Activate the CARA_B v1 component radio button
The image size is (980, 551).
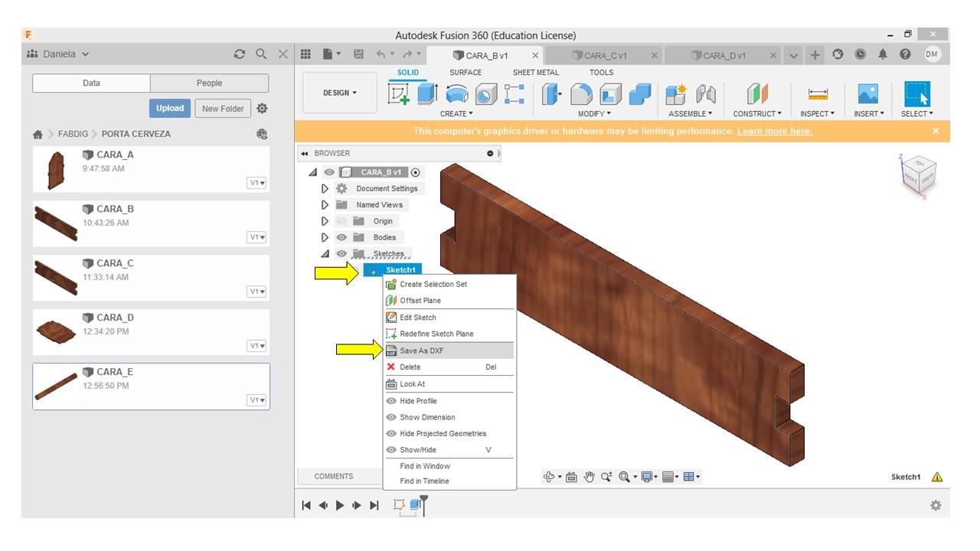(x=416, y=172)
